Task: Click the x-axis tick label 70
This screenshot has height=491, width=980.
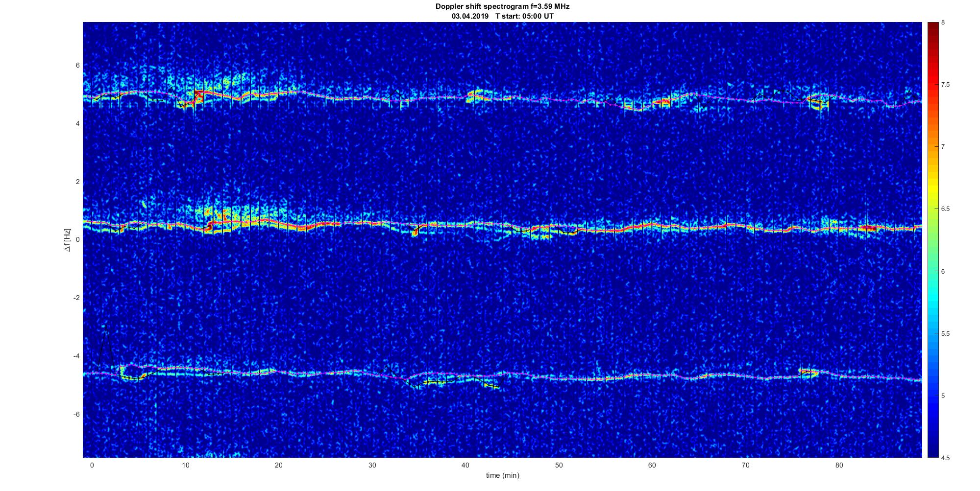Action: tap(746, 465)
